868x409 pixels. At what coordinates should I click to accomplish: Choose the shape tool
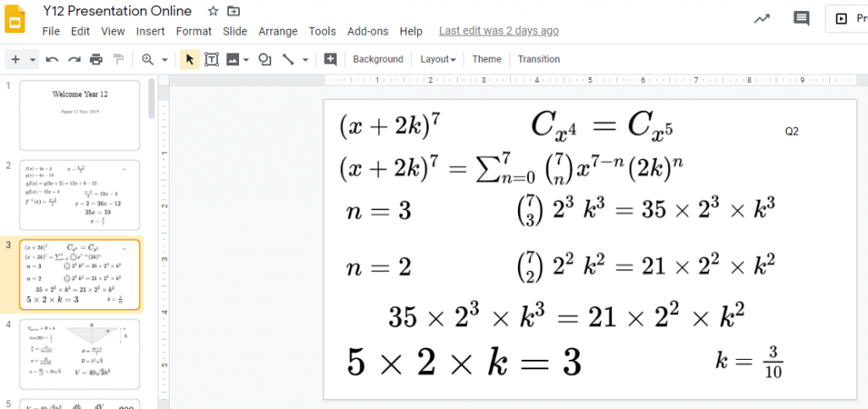point(264,59)
